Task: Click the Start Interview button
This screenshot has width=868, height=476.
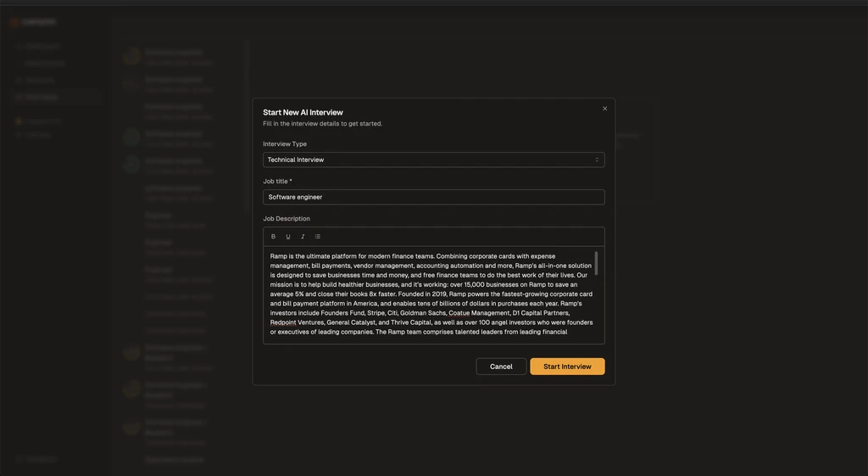Action: pos(567,367)
